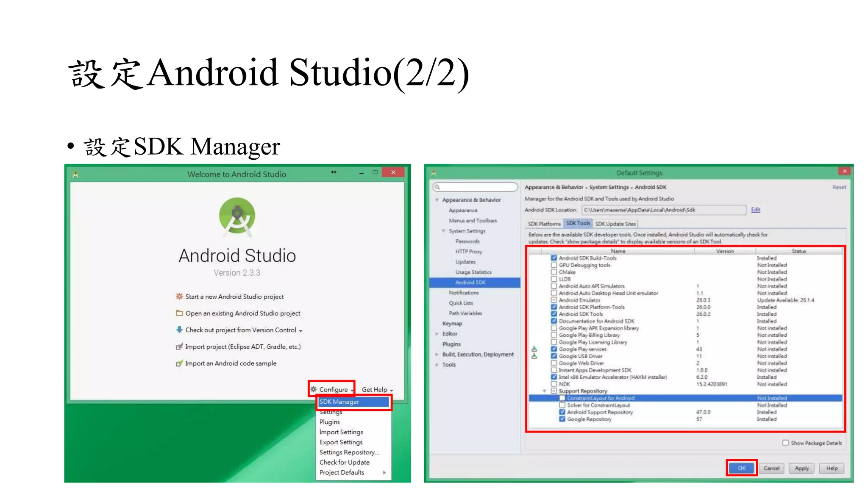Switch to SDK Platforms tab
The height and width of the screenshot is (488, 868).
coord(544,224)
